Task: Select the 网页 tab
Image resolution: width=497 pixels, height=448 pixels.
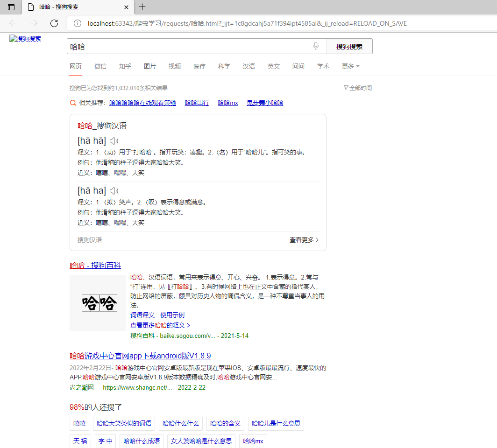Action: click(76, 66)
